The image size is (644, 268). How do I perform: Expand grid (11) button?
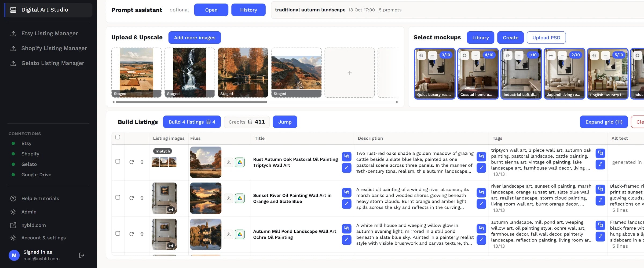tap(604, 122)
